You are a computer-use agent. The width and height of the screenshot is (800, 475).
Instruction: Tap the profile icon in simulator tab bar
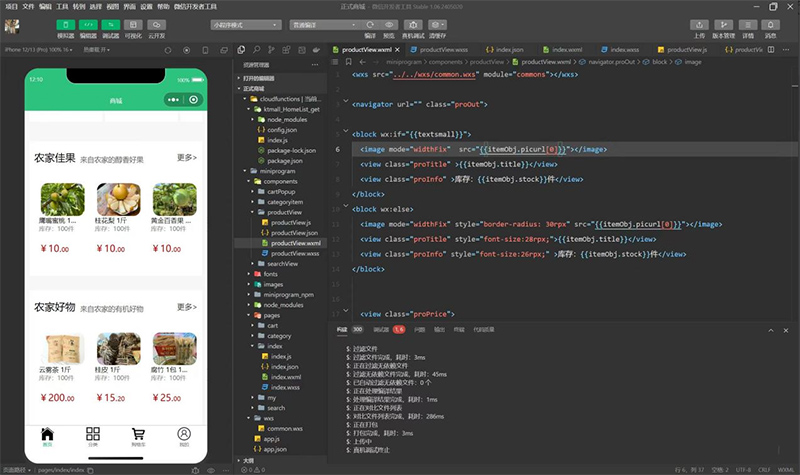coord(184,434)
